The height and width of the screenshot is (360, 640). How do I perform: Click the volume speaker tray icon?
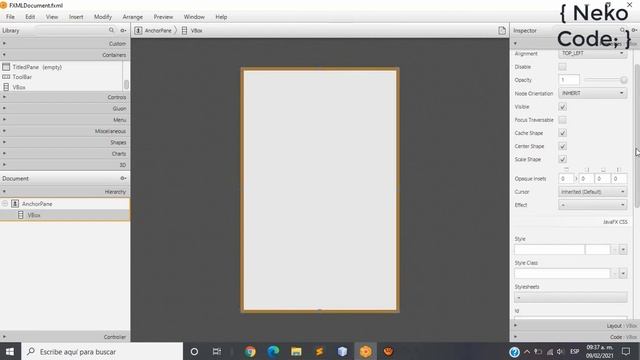(560, 352)
